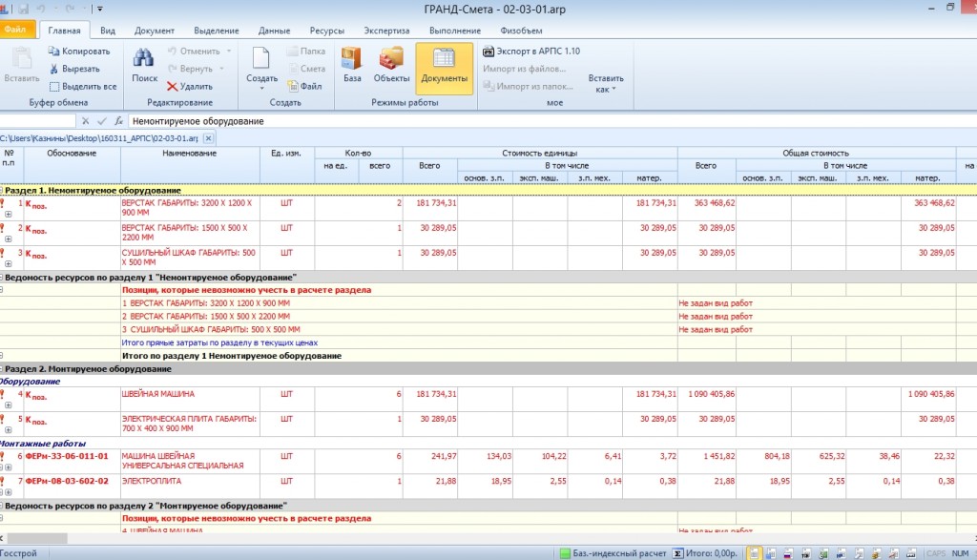Expand position 4 ШВЕЙНАЯ МАШИНА row
Image resolution: width=977 pixels, height=560 pixels.
[8, 404]
